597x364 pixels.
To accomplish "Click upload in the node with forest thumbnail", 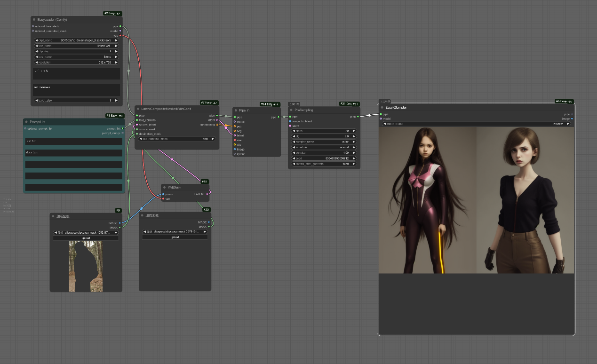I will pos(86,238).
